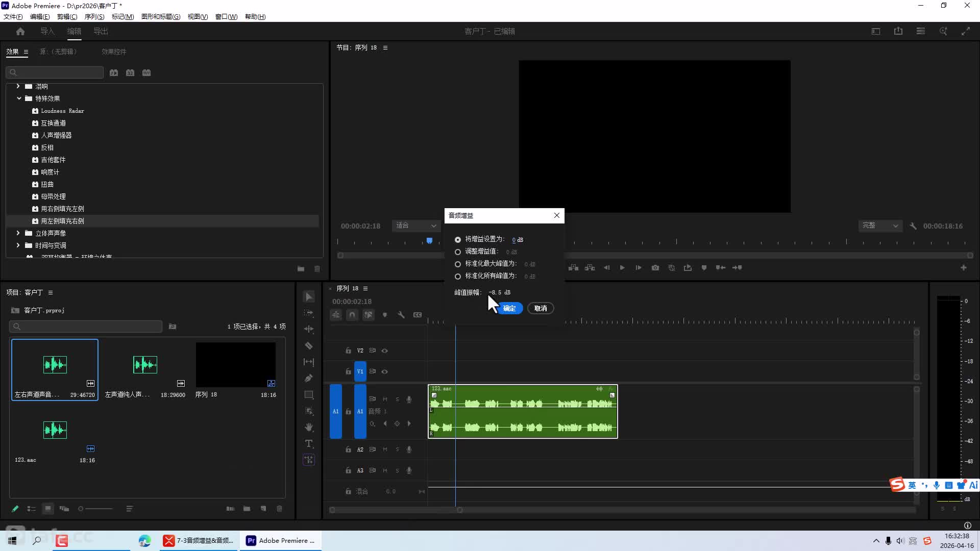Open the 效果 panel menu
The image size is (980, 551).
(26, 52)
